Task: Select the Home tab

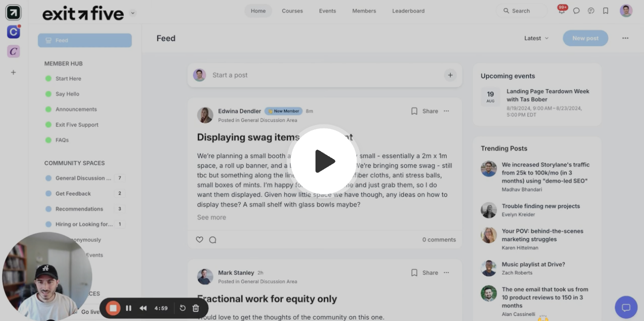Action: 258,10
